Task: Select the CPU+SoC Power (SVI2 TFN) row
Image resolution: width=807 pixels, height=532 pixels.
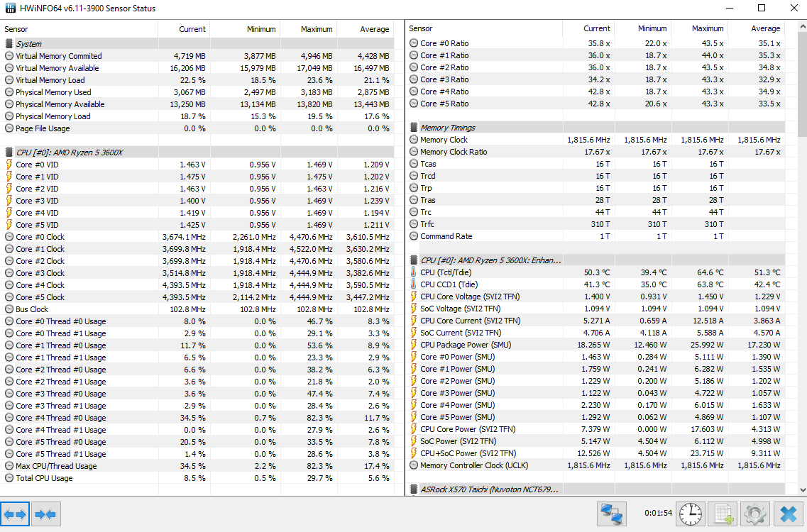Action: 596,453
